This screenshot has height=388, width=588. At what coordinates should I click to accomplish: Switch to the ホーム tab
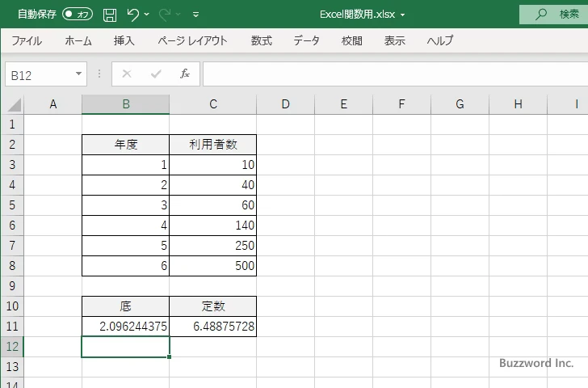click(x=78, y=40)
